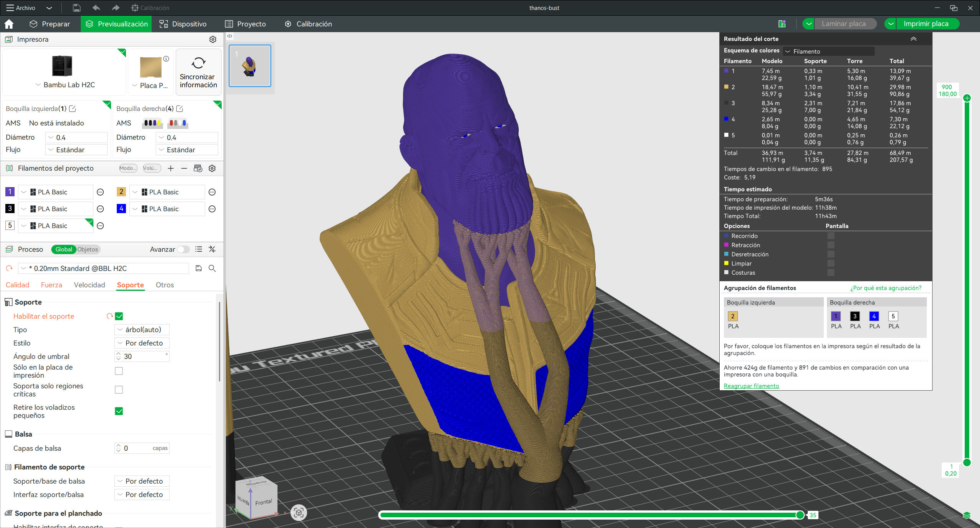Open printer settings gear icon
The height and width of the screenshot is (528, 980).
tap(213, 39)
